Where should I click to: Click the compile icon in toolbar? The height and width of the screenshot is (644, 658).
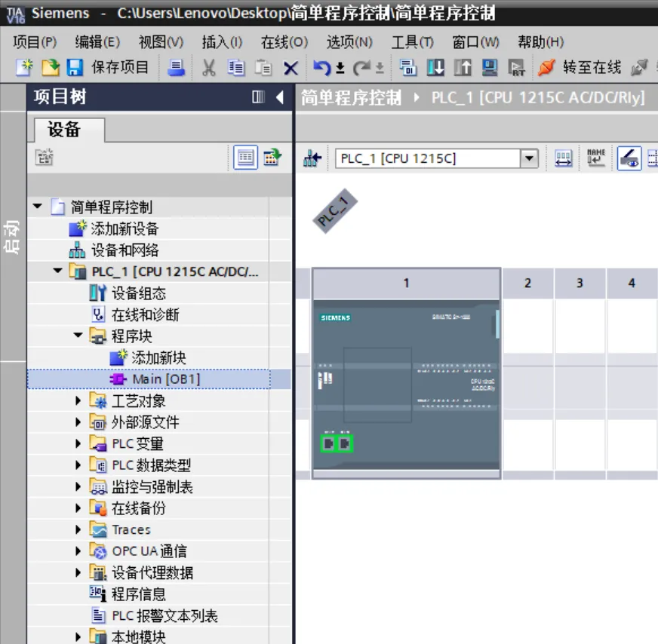pyautogui.click(x=407, y=68)
